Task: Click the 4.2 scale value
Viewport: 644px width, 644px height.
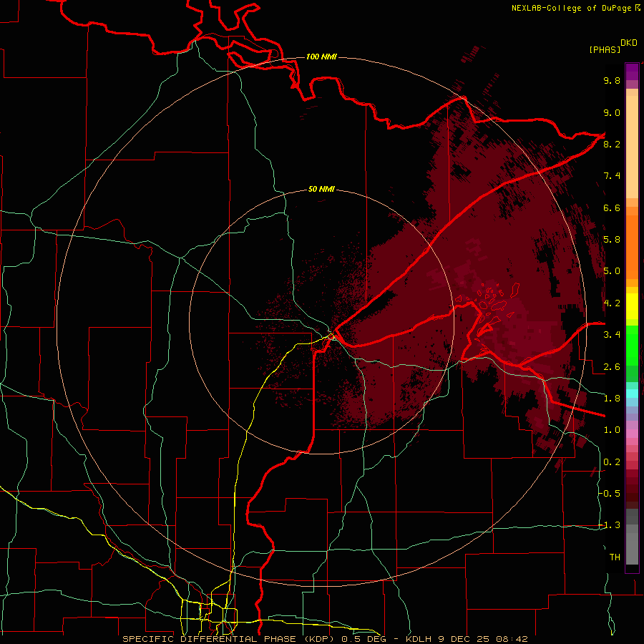Action: click(612, 303)
